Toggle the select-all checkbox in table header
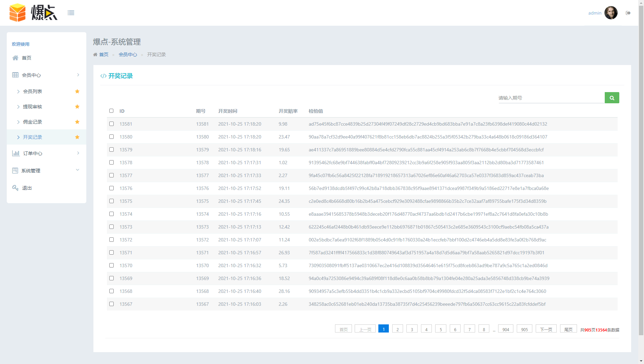Image resolution: width=644 pixels, height=364 pixels. pos(111,111)
